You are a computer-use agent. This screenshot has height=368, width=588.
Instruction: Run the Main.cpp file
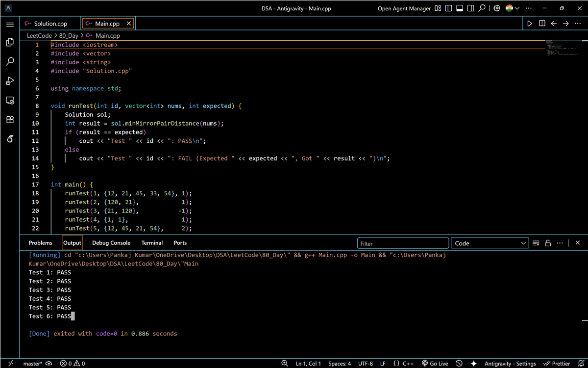[530, 23]
